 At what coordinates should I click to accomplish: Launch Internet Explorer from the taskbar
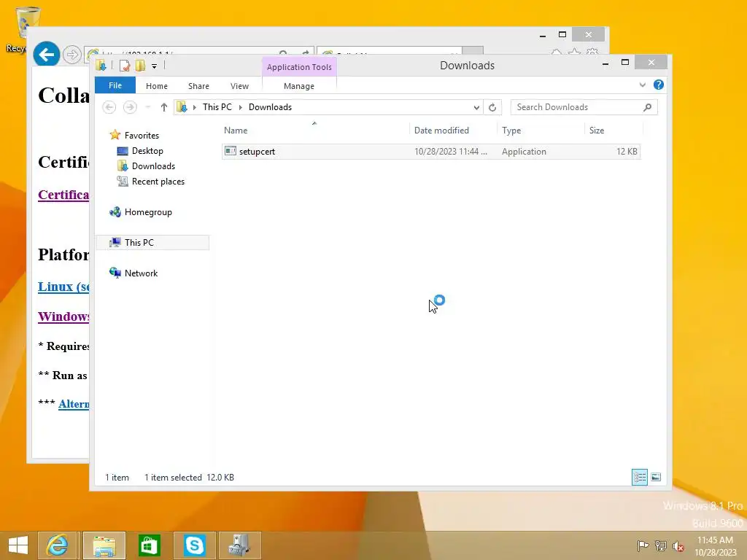click(57, 545)
